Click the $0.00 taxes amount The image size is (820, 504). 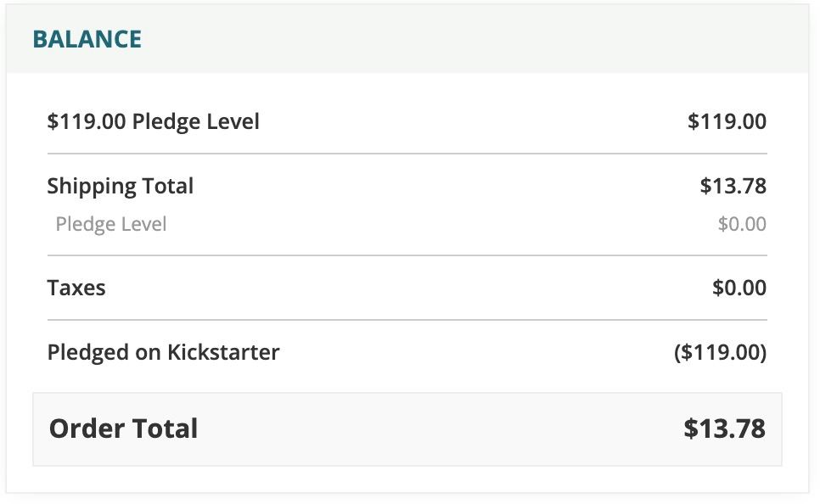739,288
